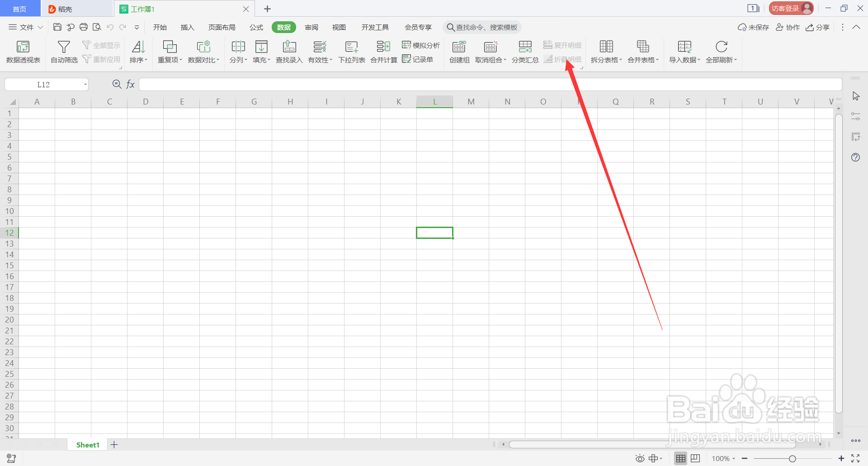
Task: Open the 有效性 data validation tool
Action: coord(320,52)
